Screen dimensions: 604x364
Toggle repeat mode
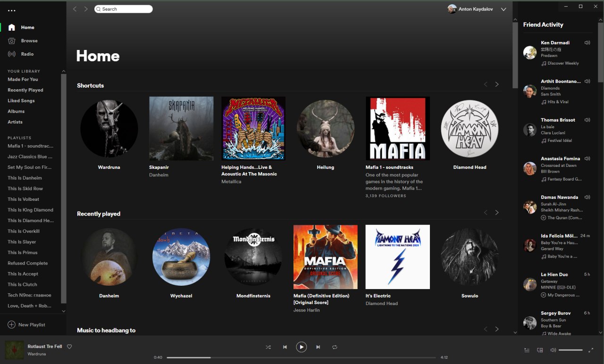[335, 347]
